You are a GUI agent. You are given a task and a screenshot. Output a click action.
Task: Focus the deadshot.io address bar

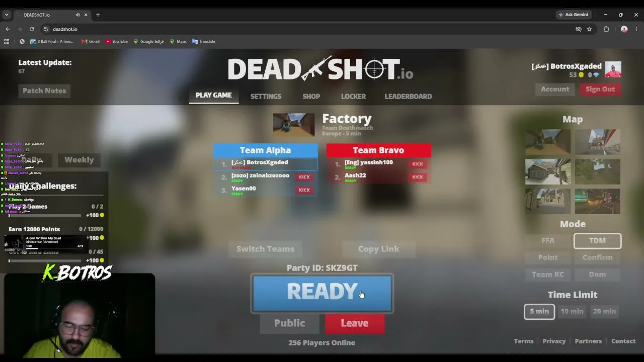pyautogui.click(x=312, y=29)
